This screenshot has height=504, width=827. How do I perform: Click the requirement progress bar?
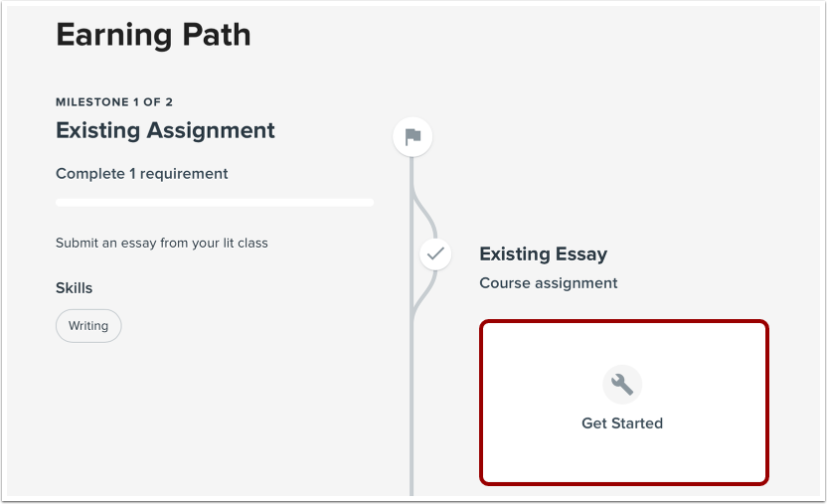click(215, 203)
